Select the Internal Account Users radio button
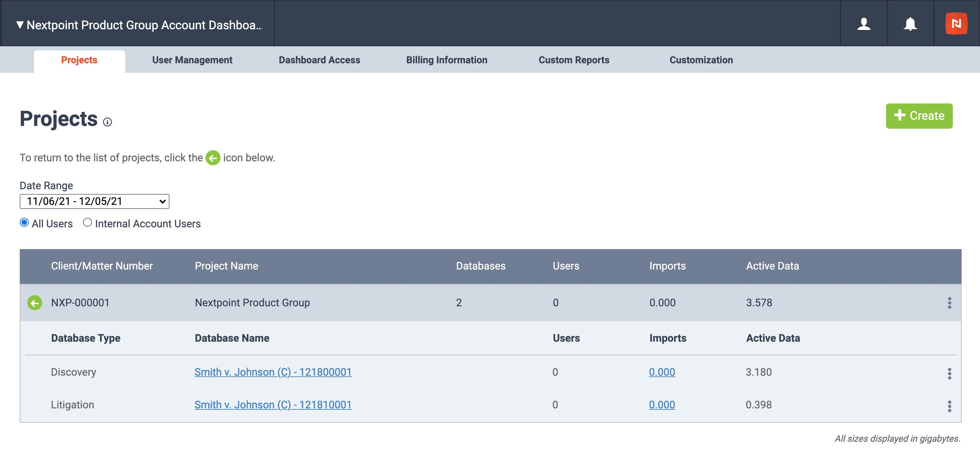This screenshot has width=980, height=455. pos(87,223)
